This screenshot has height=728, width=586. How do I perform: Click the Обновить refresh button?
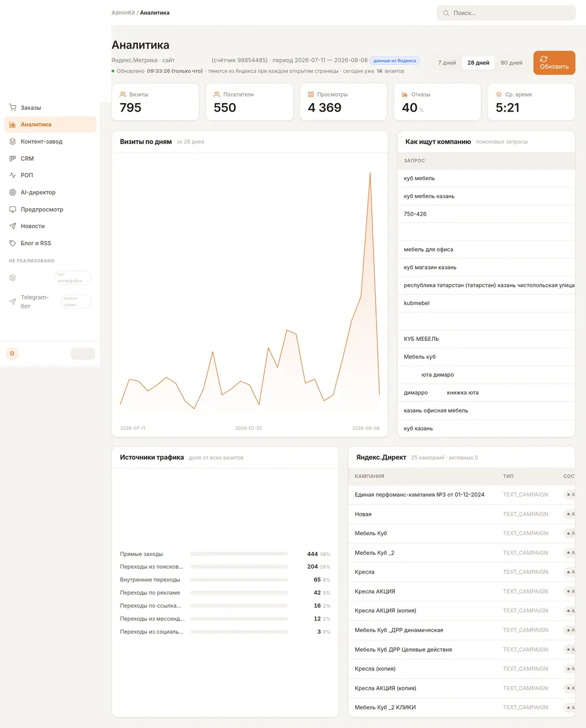[554, 63]
